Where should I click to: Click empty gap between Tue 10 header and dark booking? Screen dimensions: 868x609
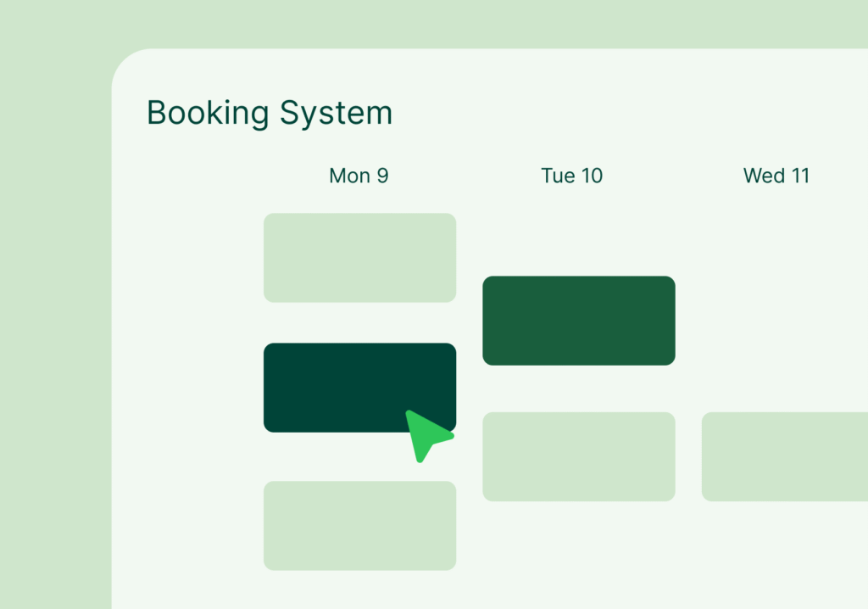point(578,231)
